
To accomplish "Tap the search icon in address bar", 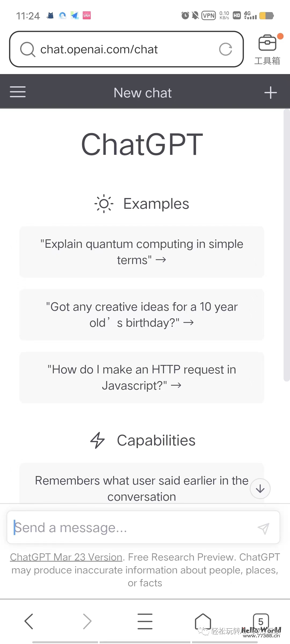I will (x=27, y=49).
